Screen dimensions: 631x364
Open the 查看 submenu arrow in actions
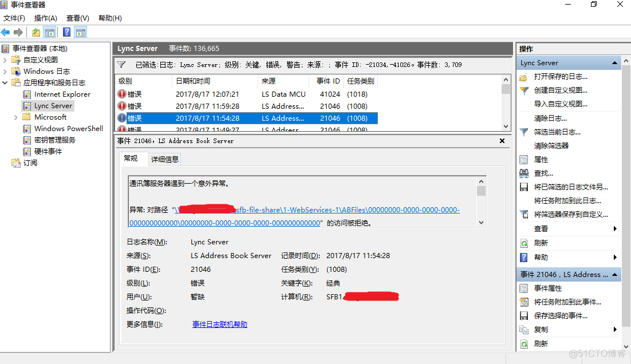(x=615, y=229)
